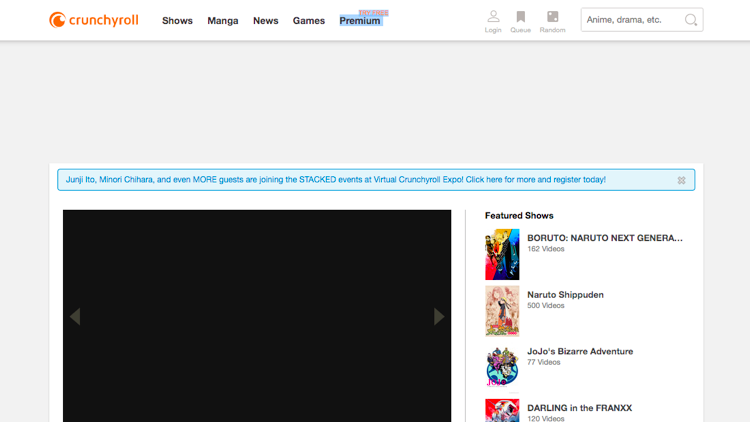750x422 pixels.
Task: Click the Boruto poster thumbnail
Action: 502,255
